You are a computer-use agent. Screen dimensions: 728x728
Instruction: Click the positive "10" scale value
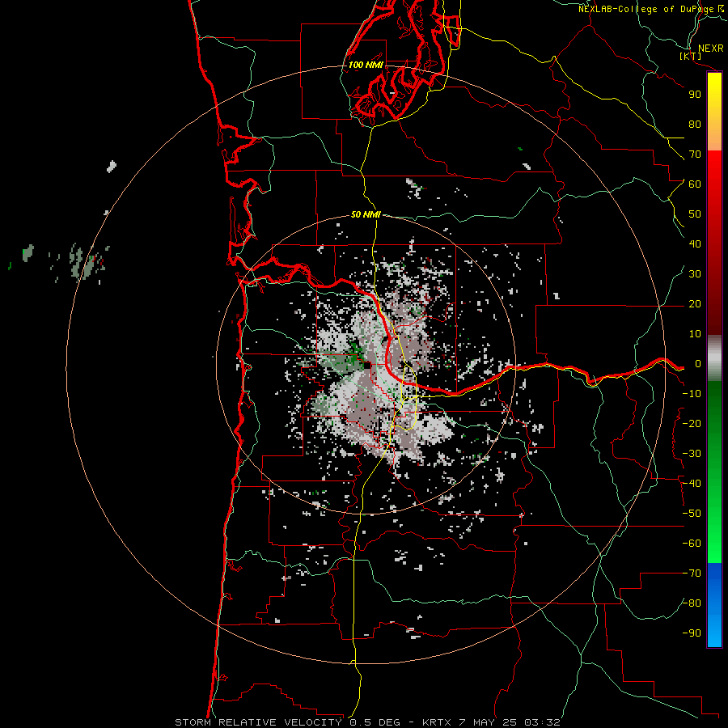[695, 334]
